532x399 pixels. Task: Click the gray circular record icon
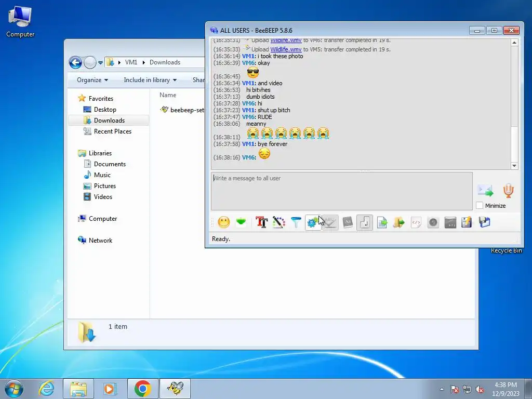(x=433, y=222)
